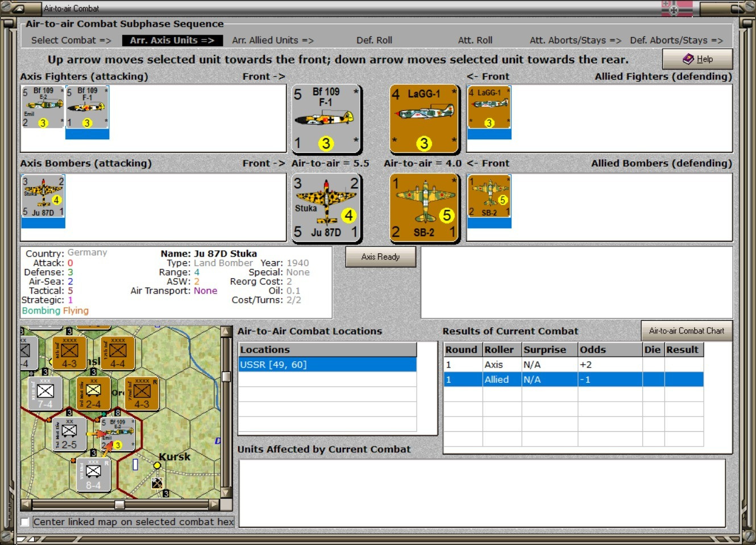Click the orange 2-4 mechanized counter on map
This screenshot has height=545, width=756.
click(x=93, y=393)
